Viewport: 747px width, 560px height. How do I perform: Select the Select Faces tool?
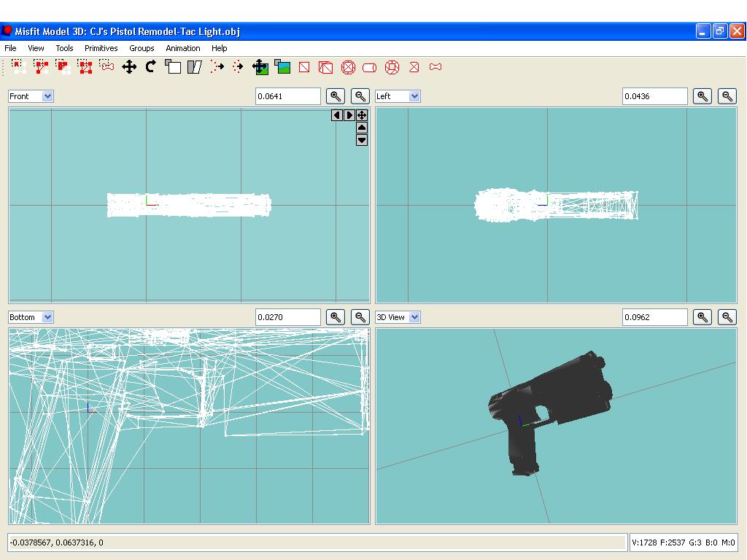pos(41,67)
